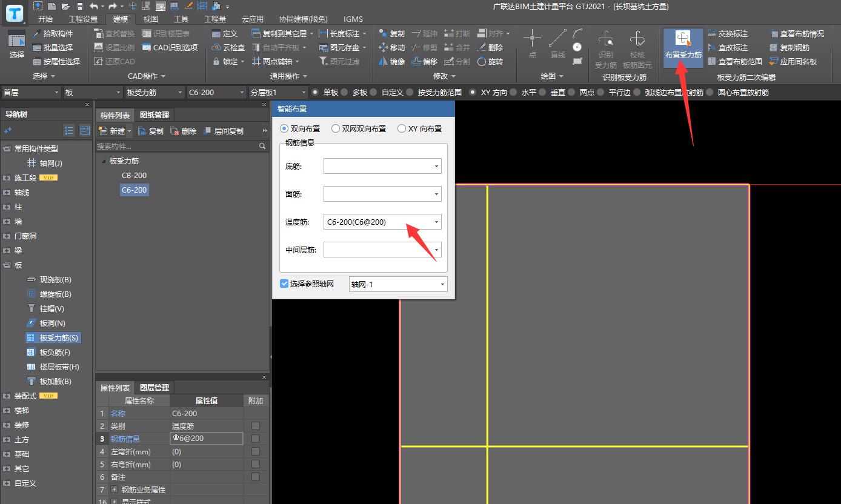Expand the 柱 node in navigation tree
The height and width of the screenshot is (504, 841).
pyautogui.click(x=7, y=207)
